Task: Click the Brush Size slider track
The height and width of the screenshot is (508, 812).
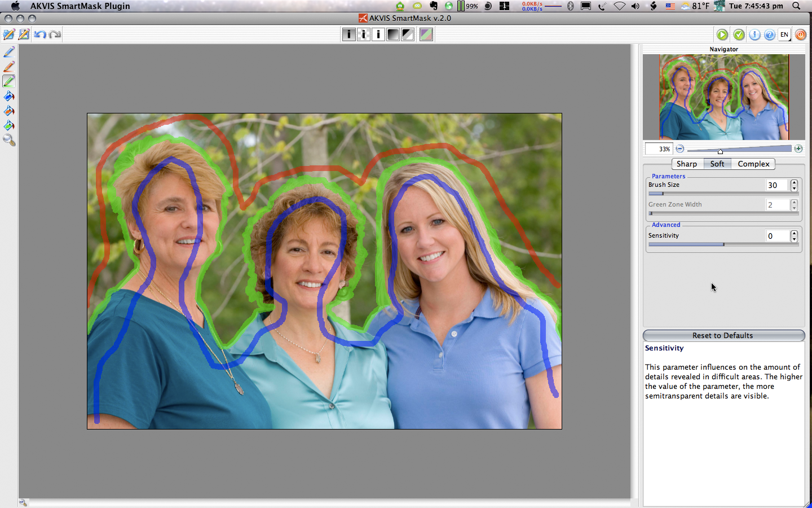Action: coord(723,194)
